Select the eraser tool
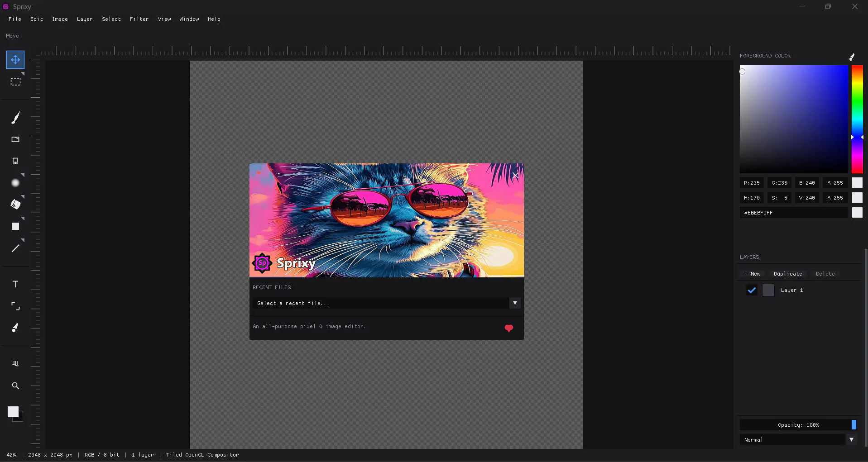This screenshot has width=868, height=462. coord(15,139)
